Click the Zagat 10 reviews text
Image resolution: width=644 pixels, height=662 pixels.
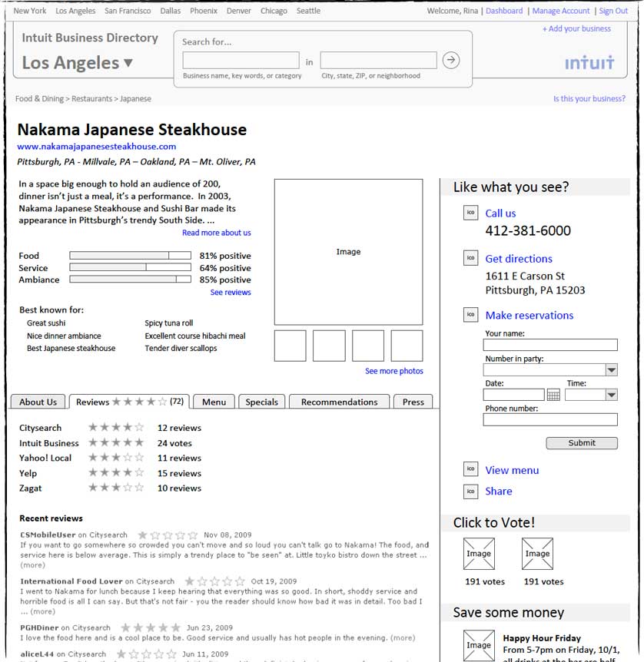[x=179, y=488]
